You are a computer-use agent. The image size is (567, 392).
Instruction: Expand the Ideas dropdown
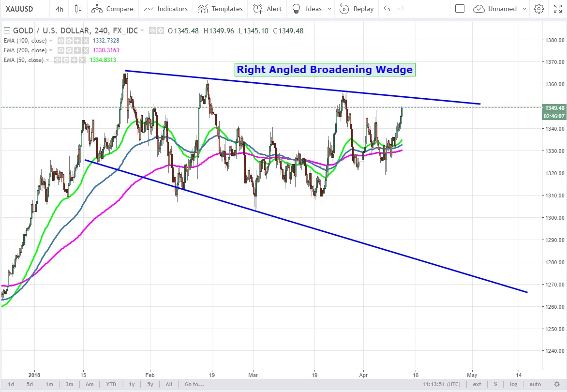pos(329,9)
